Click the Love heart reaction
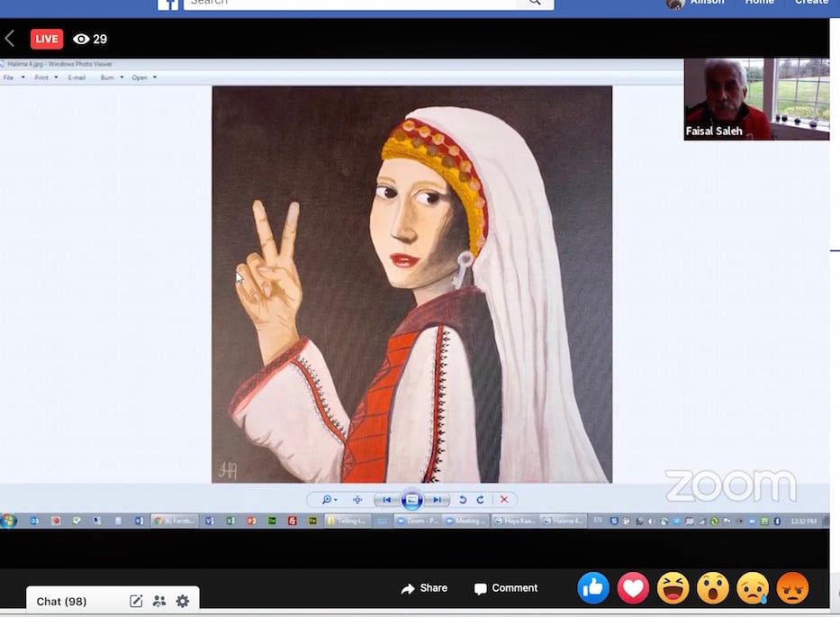This screenshot has height=617, width=840. click(x=633, y=588)
